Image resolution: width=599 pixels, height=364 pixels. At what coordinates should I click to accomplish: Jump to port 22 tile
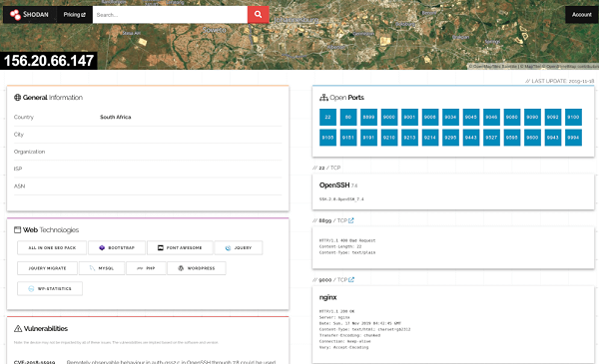[327, 117]
